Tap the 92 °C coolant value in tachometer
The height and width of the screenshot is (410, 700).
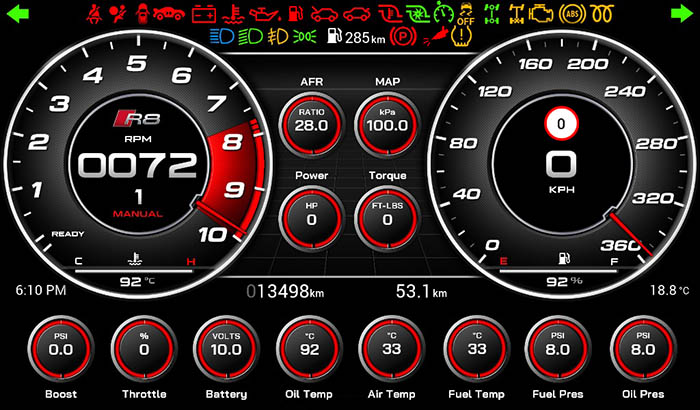[137, 282]
